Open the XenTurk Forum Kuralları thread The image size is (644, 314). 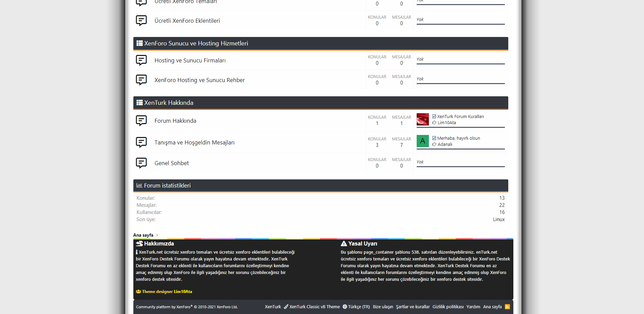point(460,117)
